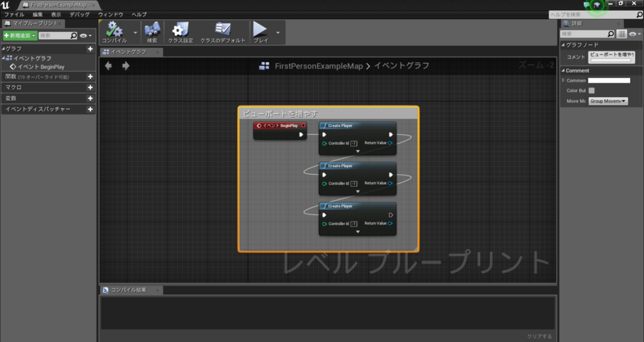Click the ビューポートを増やす comment box title
The width and height of the screenshot is (644, 342).
280,114
